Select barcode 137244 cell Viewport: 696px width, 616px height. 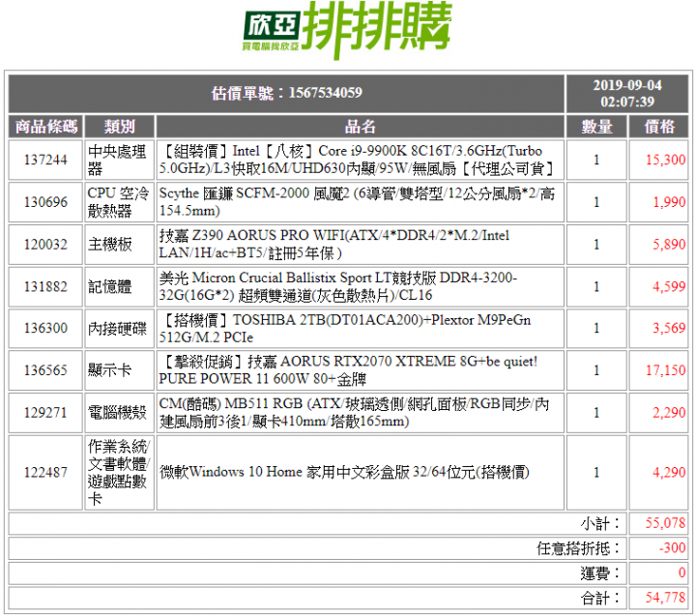(45, 160)
